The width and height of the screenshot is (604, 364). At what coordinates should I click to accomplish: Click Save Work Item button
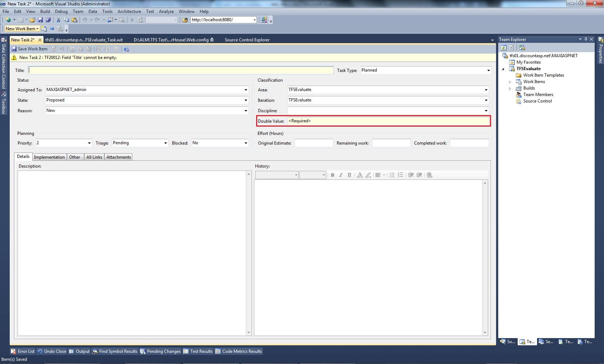point(29,49)
